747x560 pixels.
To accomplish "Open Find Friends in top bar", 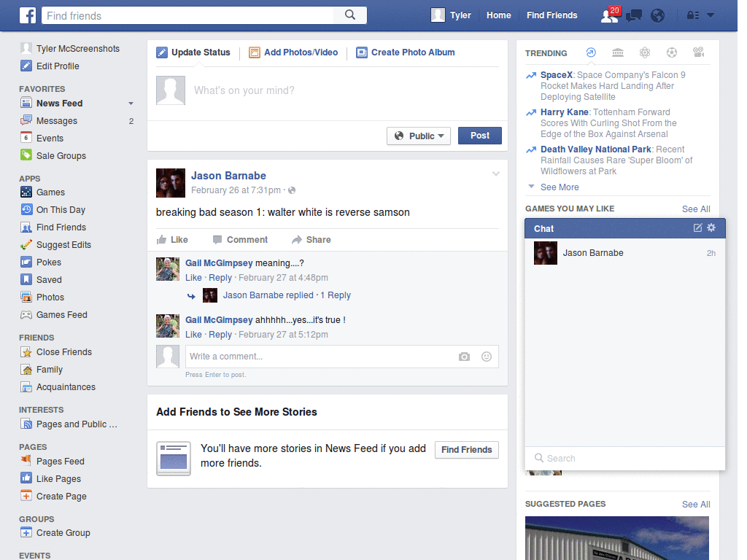I will click(551, 15).
